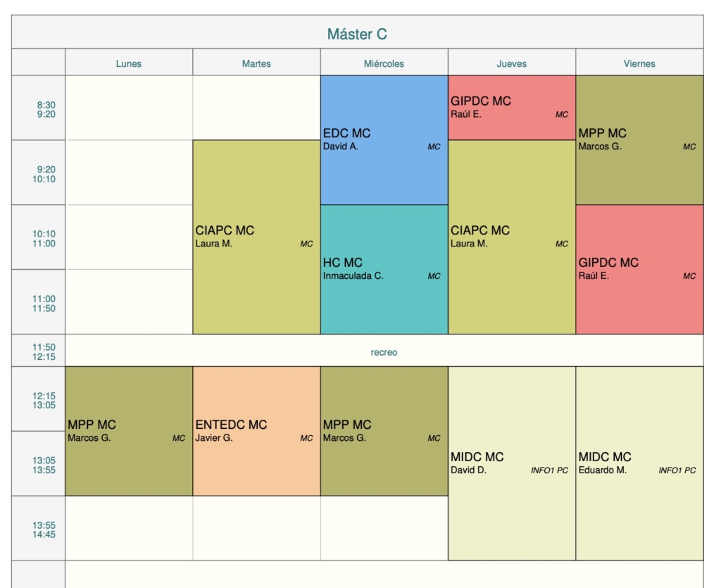721x588 pixels.
Task: Select Friday's MPP MC morning block
Action: (639, 140)
